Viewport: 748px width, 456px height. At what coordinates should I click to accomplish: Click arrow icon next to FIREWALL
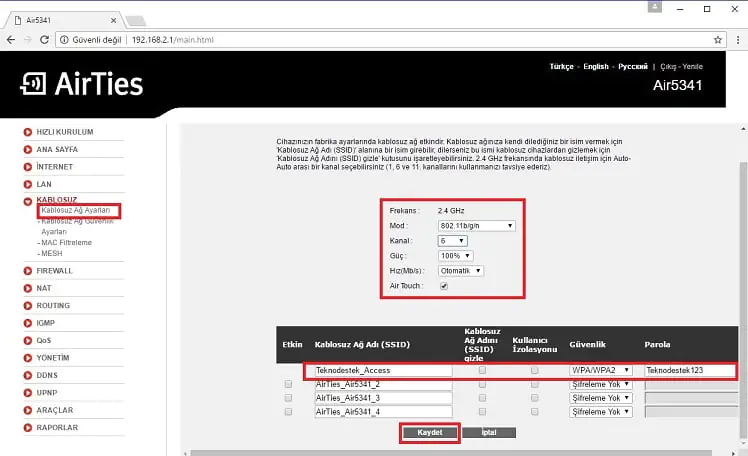[x=28, y=271]
